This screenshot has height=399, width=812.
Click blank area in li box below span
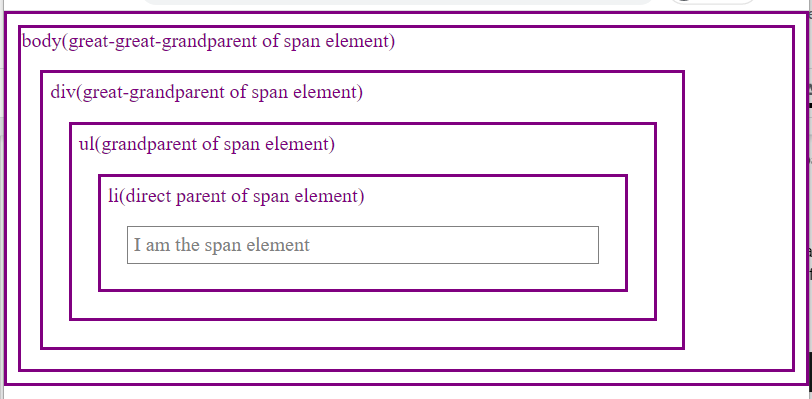tap(362, 276)
